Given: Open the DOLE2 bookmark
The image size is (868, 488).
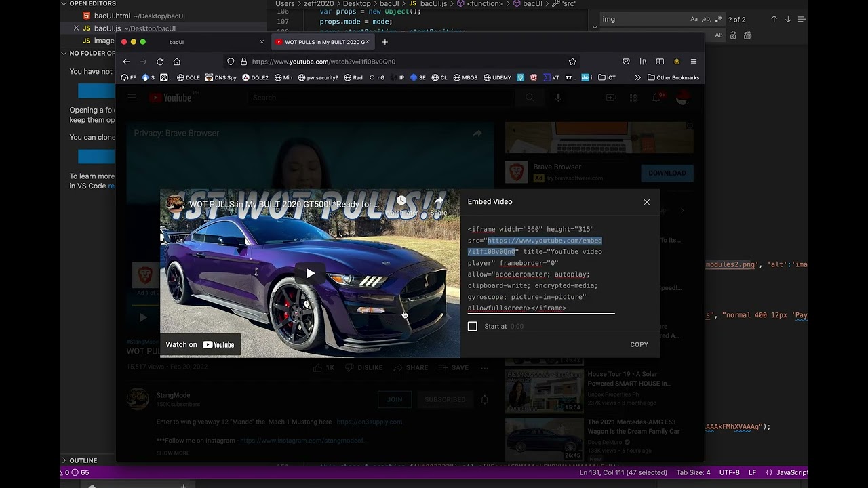Looking at the screenshot, I should (x=255, y=78).
